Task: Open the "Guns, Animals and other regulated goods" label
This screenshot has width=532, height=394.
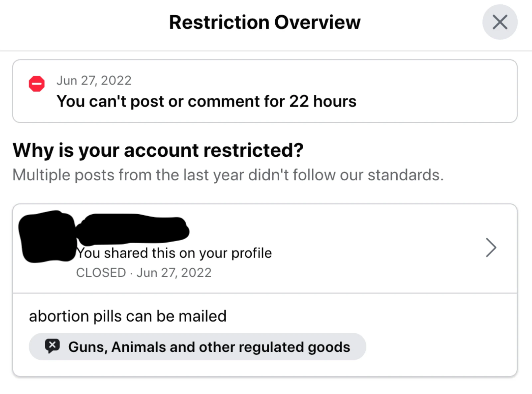Action: [209, 347]
